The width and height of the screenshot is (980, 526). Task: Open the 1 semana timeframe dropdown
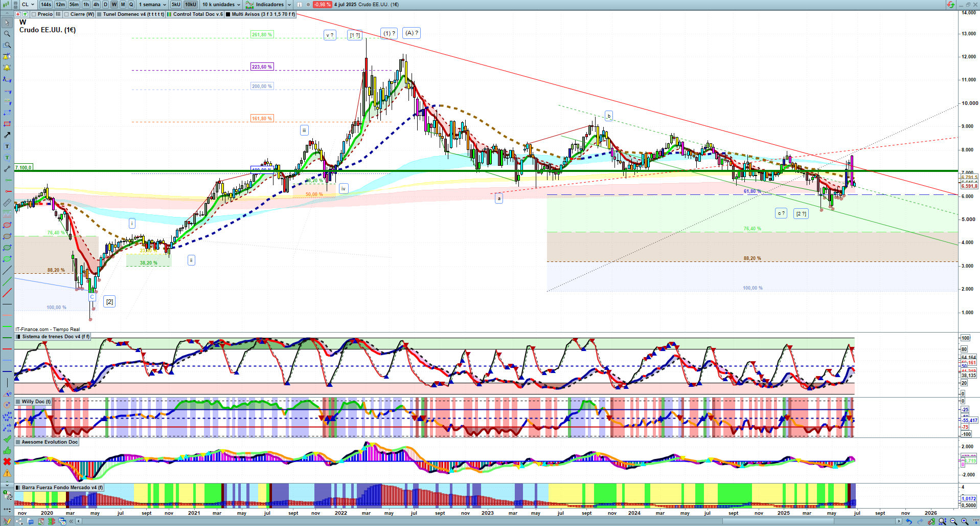pos(152,5)
